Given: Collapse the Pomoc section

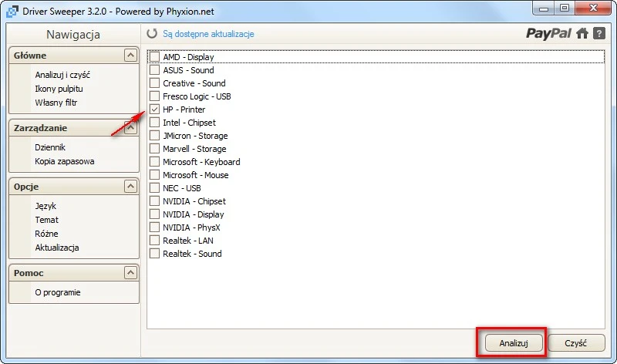Looking at the screenshot, I should click(x=130, y=273).
